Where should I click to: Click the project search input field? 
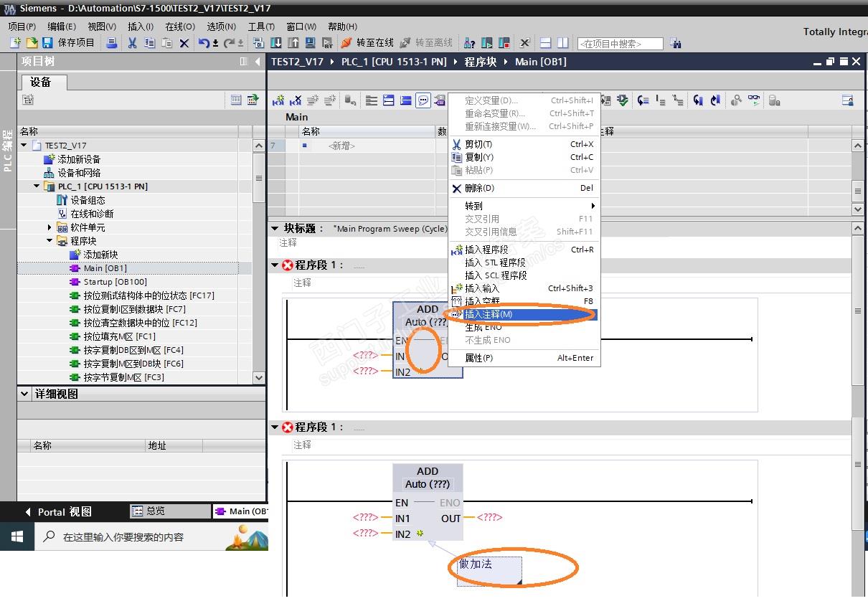620,44
